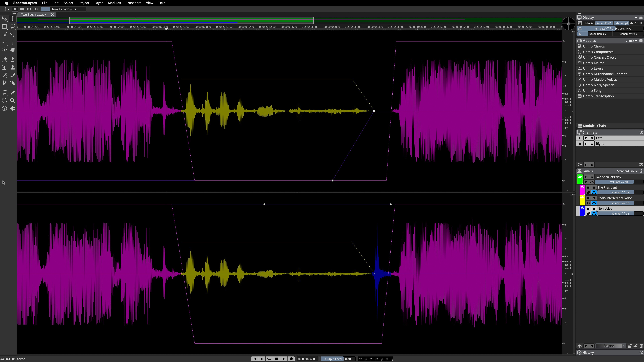Select the Zoom magnifier tool

[x=12, y=100]
